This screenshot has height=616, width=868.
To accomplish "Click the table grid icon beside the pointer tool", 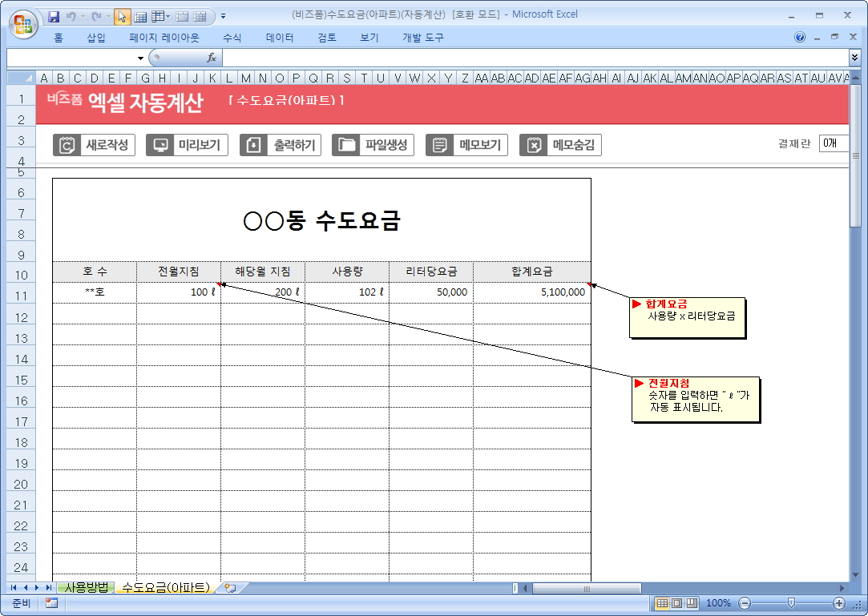I will 140,17.
